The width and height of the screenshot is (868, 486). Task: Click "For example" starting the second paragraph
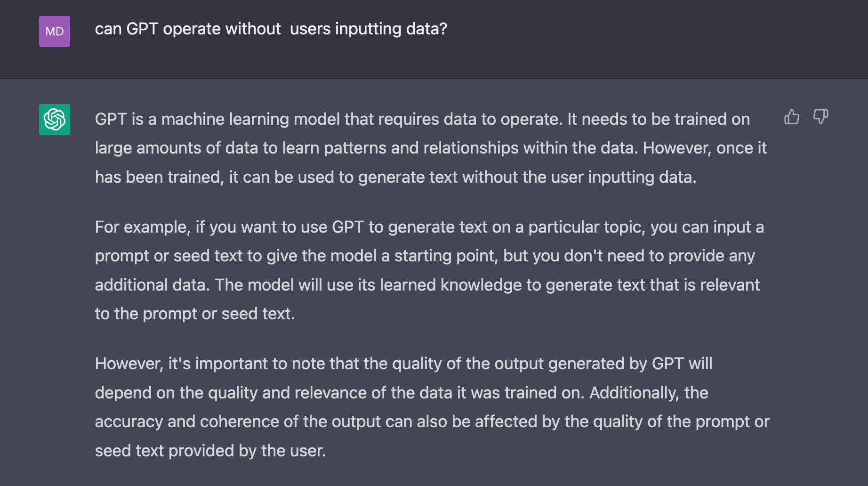141,227
